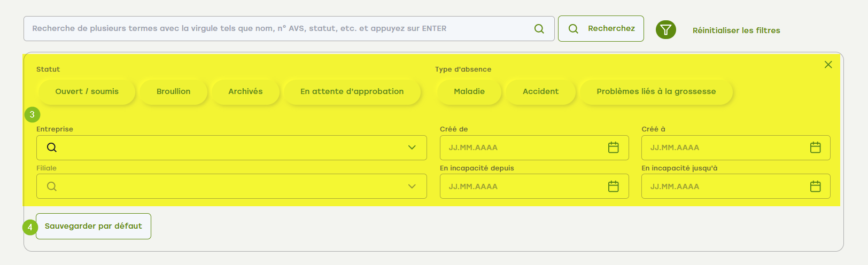Select Problèmes liés à la grossesse chip
Image resolution: width=868 pixels, height=265 pixels.
[656, 91]
